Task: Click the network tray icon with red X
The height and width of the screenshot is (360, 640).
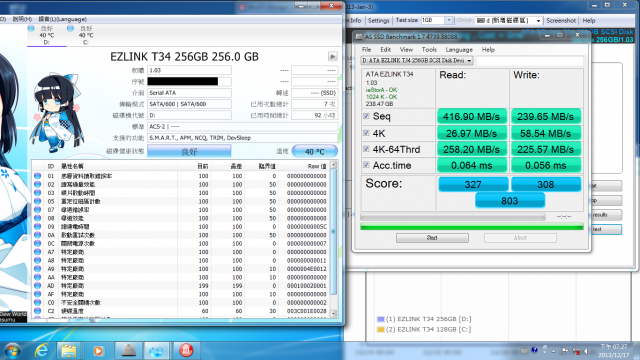Action: click(576, 351)
